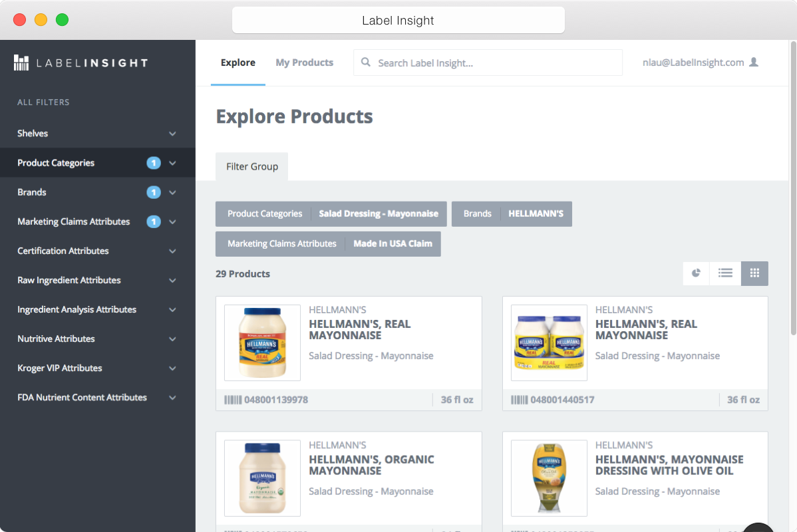Click the 'ALL FILTERS' sidebar heading

point(43,102)
